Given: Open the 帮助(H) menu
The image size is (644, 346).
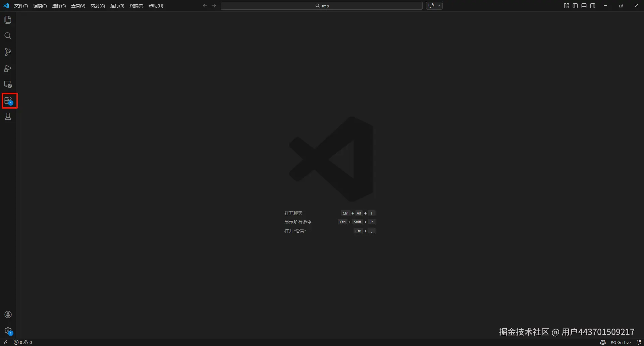Looking at the screenshot, I should pos(156,6).
